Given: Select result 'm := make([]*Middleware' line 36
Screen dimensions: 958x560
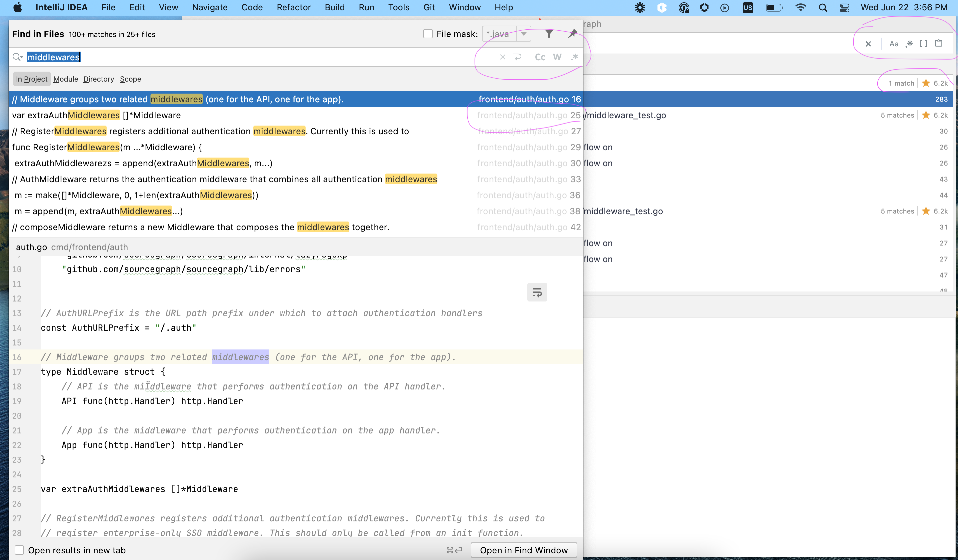Looking at the screenshot, I should 296,195.
